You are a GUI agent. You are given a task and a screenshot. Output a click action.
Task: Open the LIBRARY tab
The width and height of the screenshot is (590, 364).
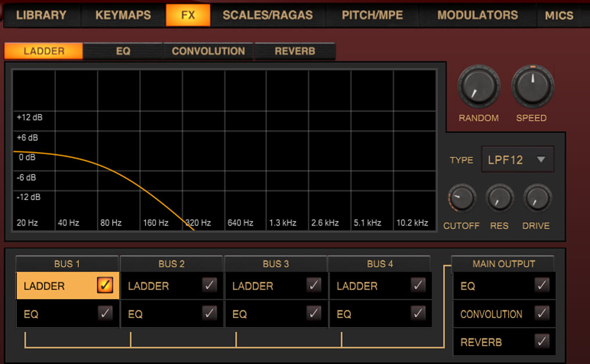point(41,15)
